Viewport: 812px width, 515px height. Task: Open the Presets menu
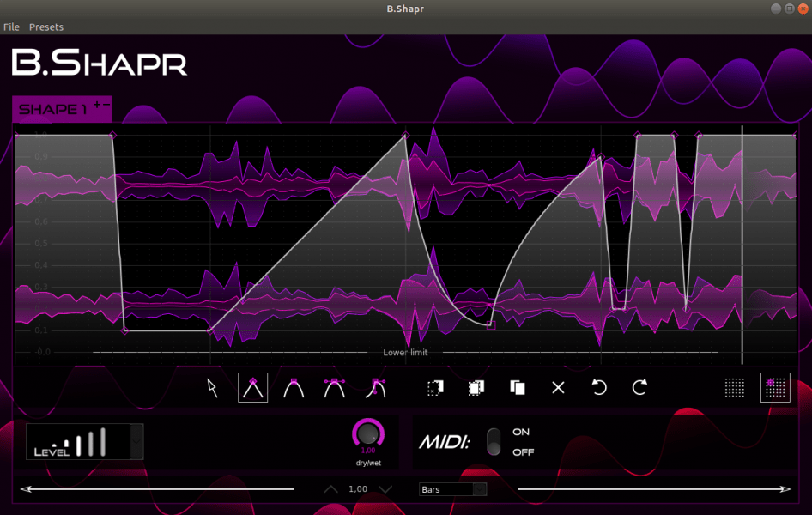[x=46, y=27]
